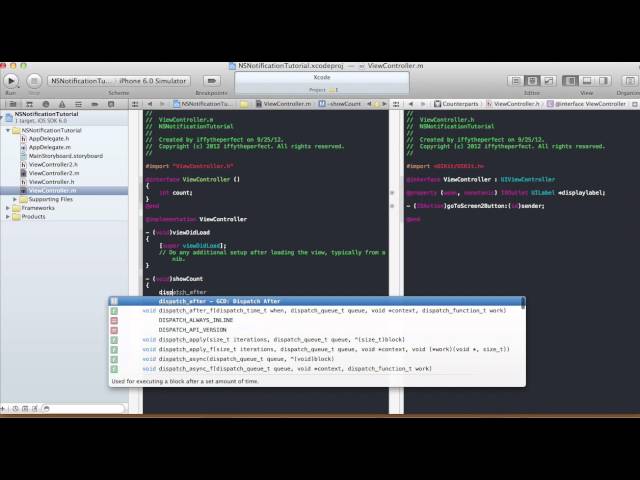Screen dimensions: 640x480
Task: Go back in assistant editor history
Action: click(411, 104)
